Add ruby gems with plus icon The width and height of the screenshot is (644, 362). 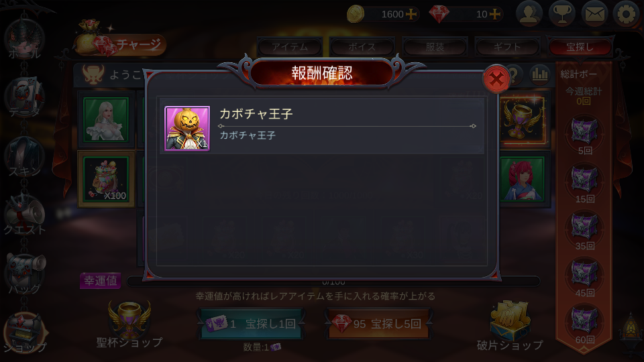(495, 14)
